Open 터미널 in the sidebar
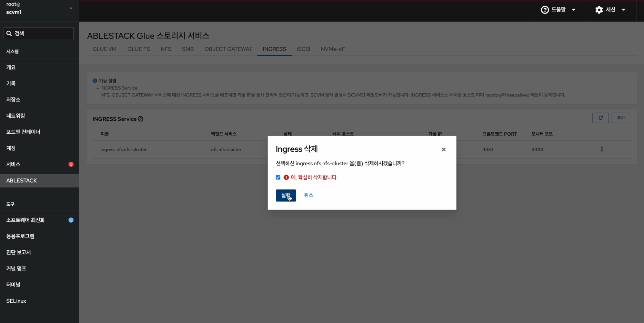 [x=13, y=285]
